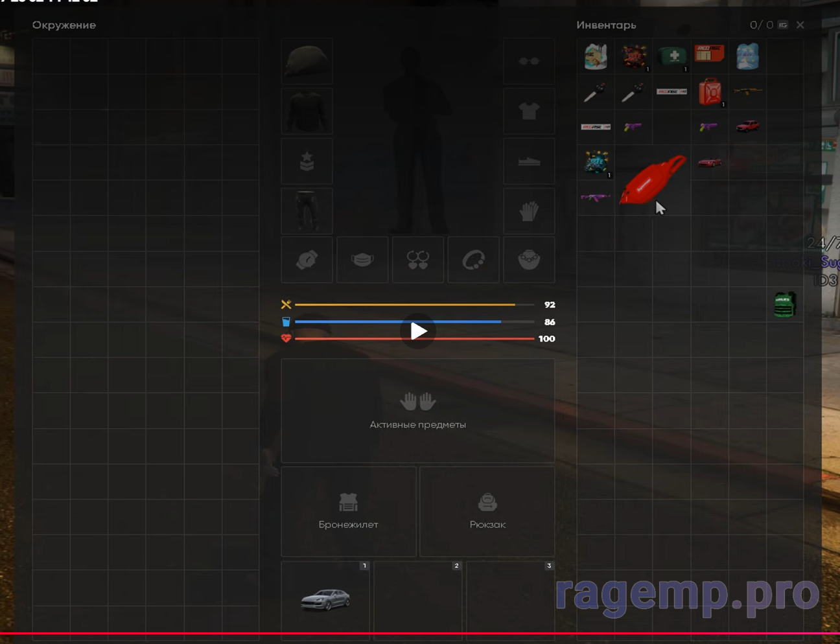Click the red health bar
This screenshot has height=644, width=840.
click(414, 339)
